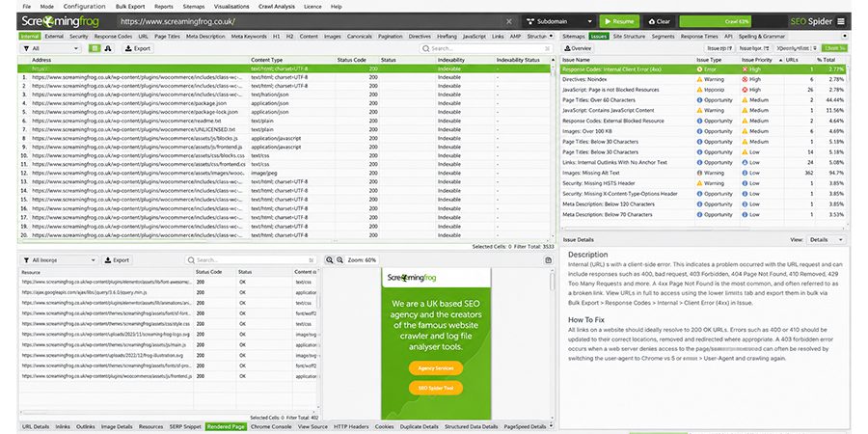Click the Medium priority icon for Page Titles: Over 60 Characters

click(746, 100)
